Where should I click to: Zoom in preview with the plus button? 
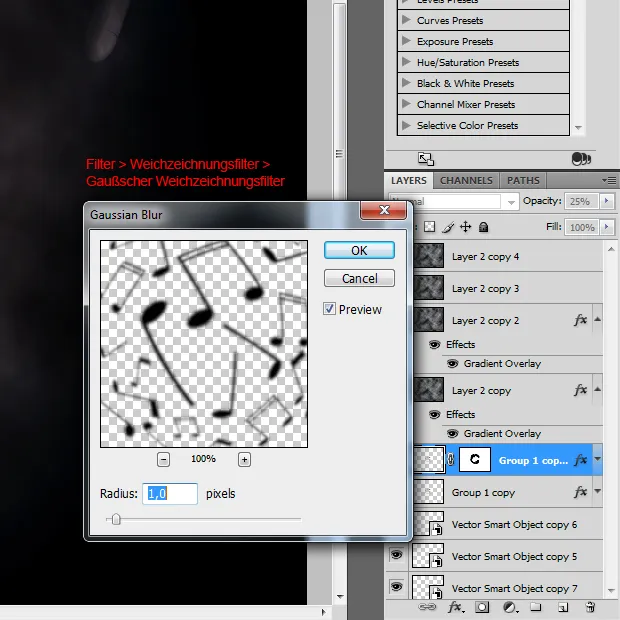244,459
